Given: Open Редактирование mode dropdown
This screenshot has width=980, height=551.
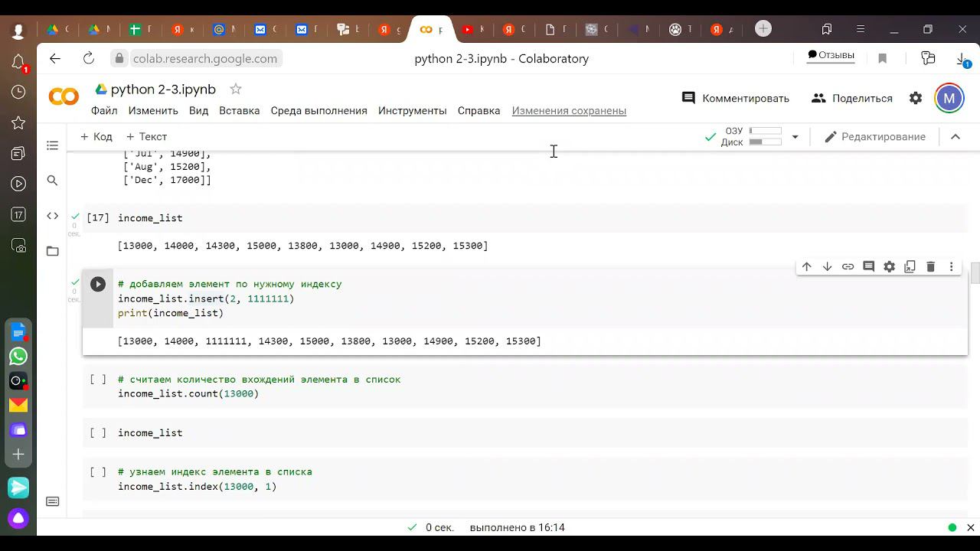Looking at the screenshot, I should [x=875, y=136].
